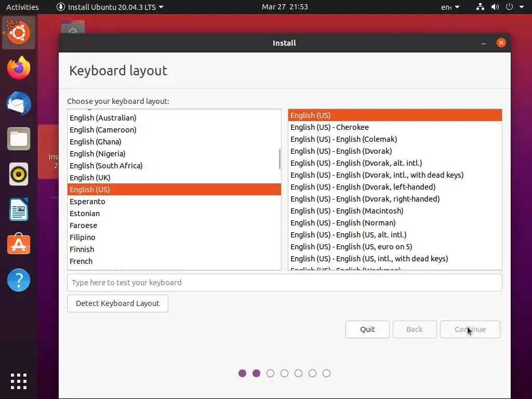Select English (US) variant in right list
532x399 pixels.
[x=395, y=115]
